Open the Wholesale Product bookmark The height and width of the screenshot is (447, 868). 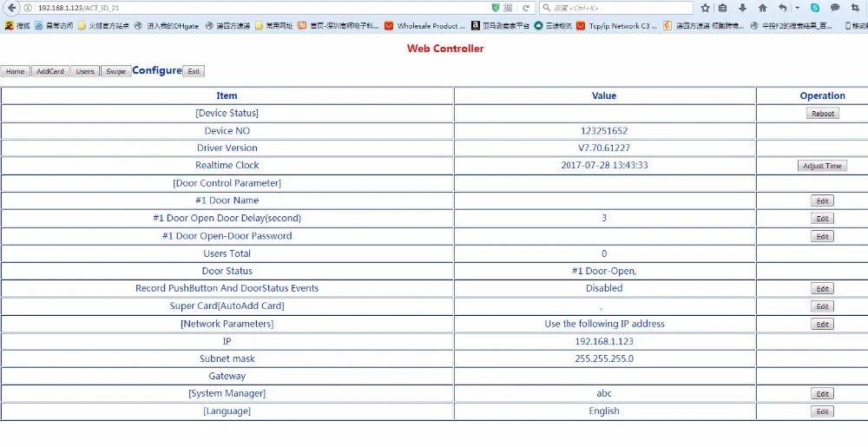point(425,26)
